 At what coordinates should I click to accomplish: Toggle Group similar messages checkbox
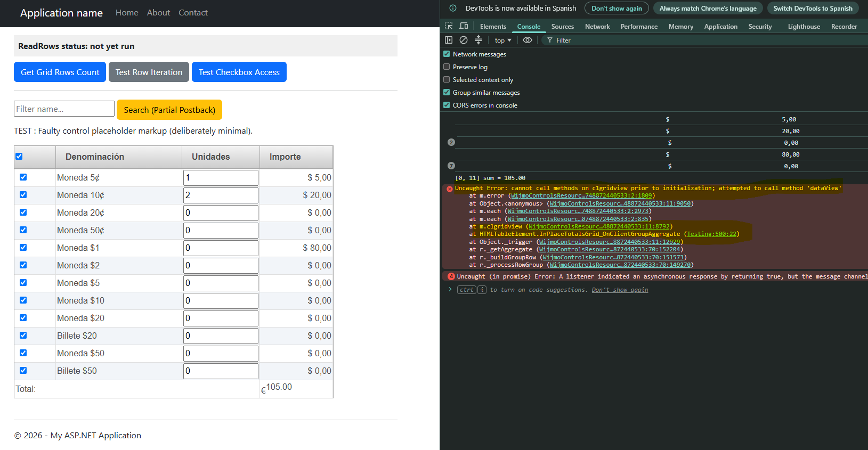pyautogui.click(x=447, y=92)
